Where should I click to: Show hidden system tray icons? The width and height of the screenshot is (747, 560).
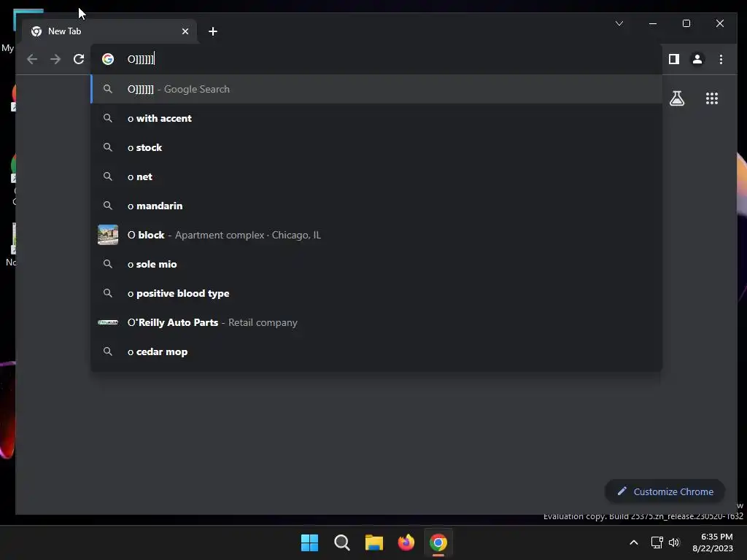pyautogui.click(x=634, y=542)
